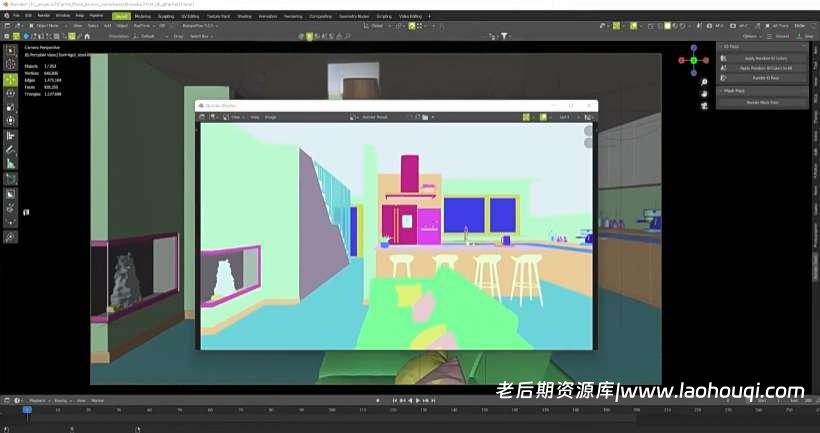The image size is (820, 433).
Task: Open Image menu in render window
Action: point(270,117)
